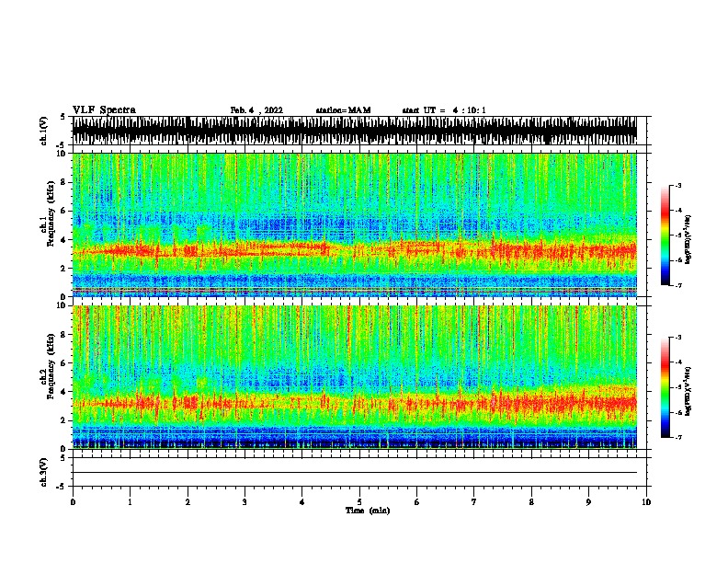This screenshot has width=728, height=563.
Task: Click the "-3" label on ch.1 color bar
Action: coord(678,185)
